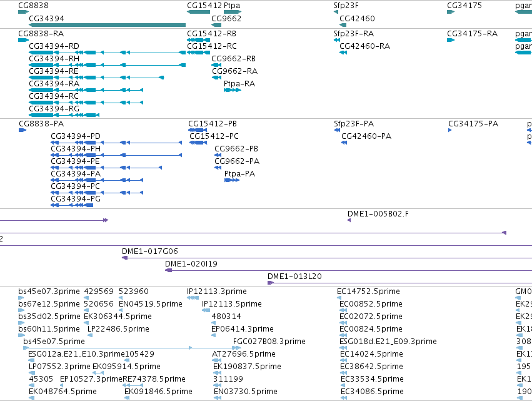Click the RE74378.5prime EST glyph

pyautogui.click(x=133, y=385)
